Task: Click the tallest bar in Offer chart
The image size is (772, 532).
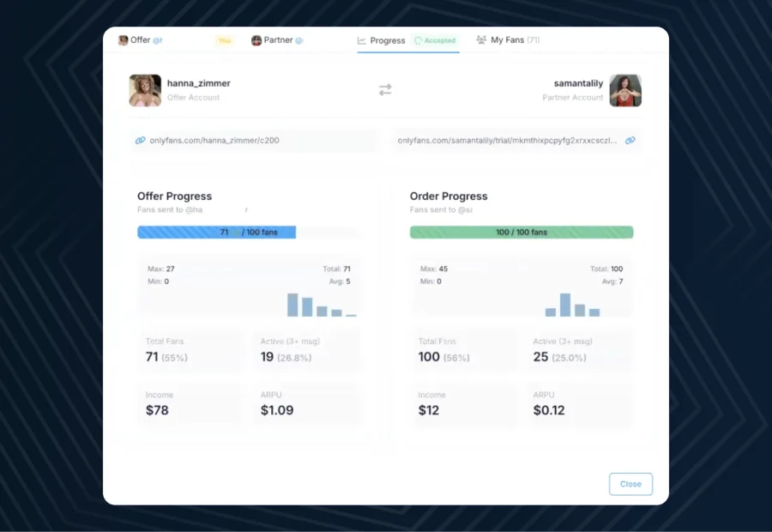Action: [293, 305]
